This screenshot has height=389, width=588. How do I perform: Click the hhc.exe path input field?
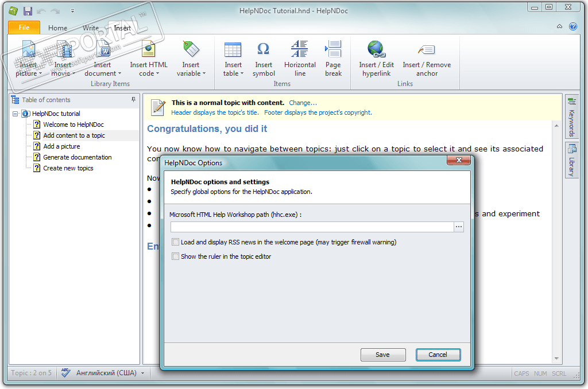[x=312, y=227]
